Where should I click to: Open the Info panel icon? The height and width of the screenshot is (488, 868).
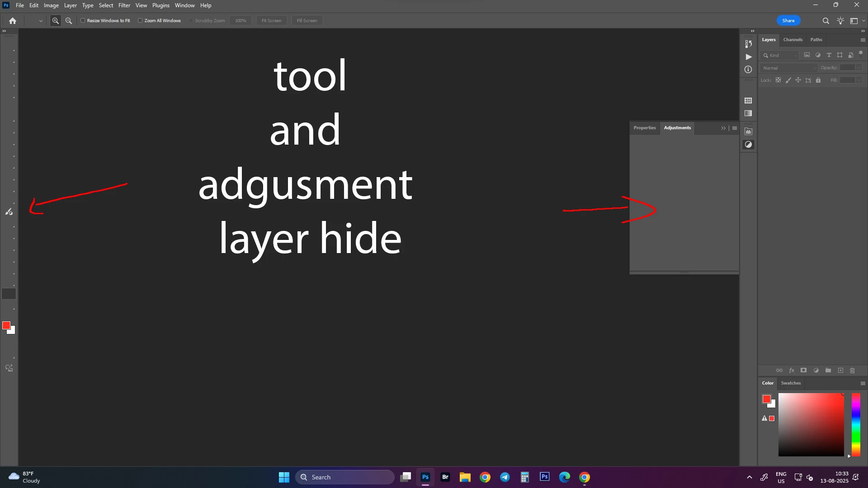click(x=748, y=69)
